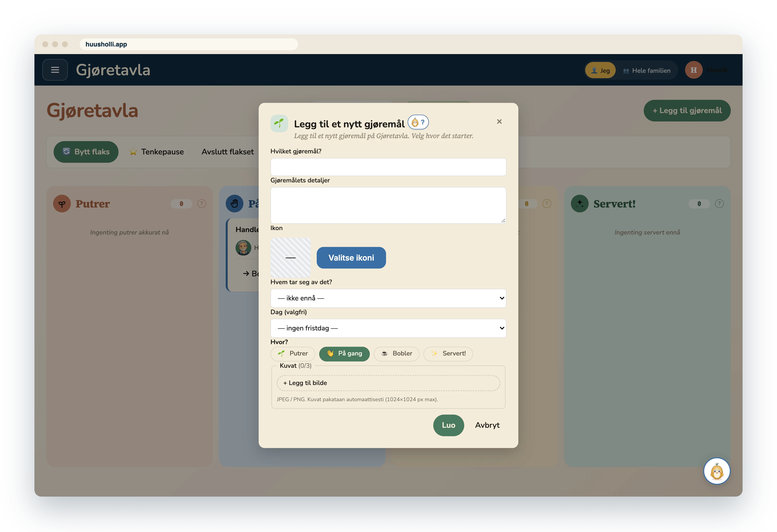This screenshot has height=532, width=777.
Task: Close the new task dialog with X
Action: click(499, 122)
